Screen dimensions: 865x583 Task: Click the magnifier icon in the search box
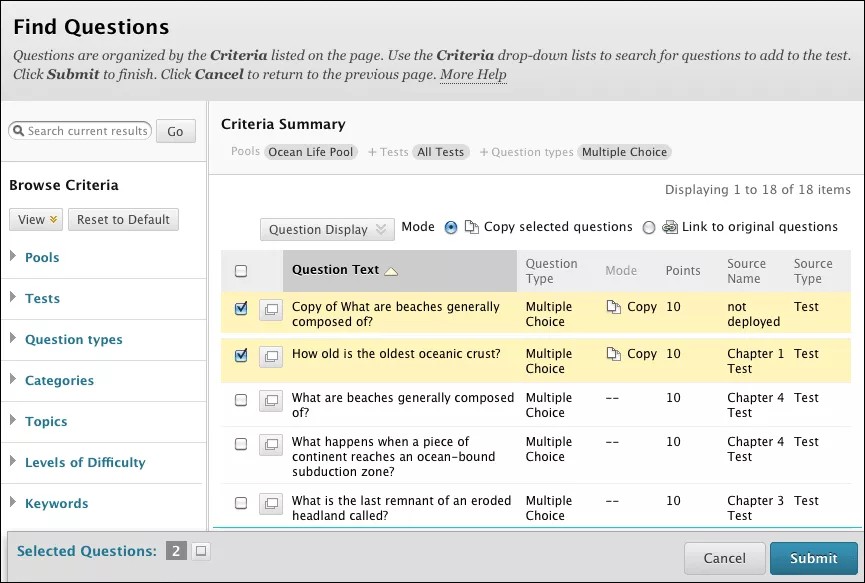[19, 131]
